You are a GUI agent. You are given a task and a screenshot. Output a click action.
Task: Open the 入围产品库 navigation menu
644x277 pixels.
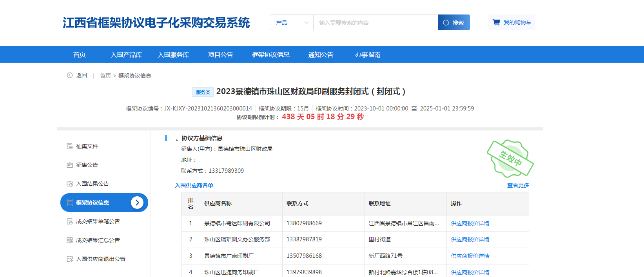[126, 55]
